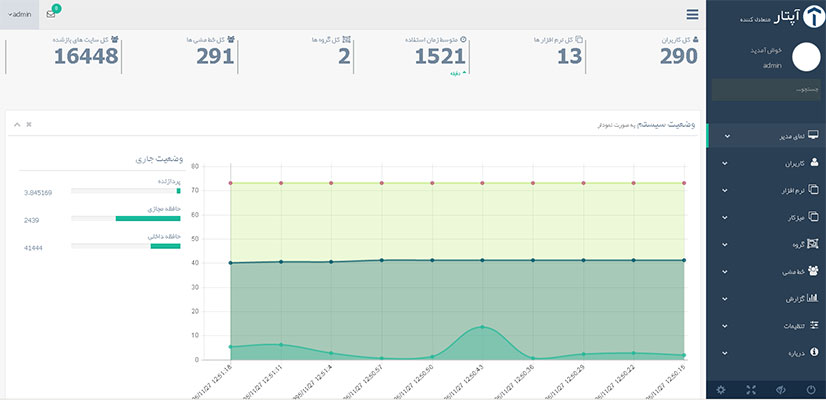
Task: Click the power logout icon in sidebar footer
Action: (x=811, y=390)
